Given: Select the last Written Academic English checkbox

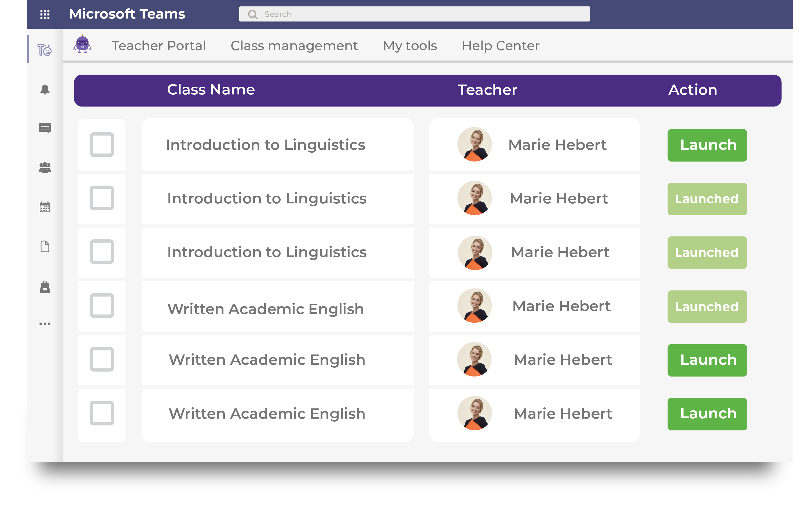Looking at the screenshot, I should coord(101,413).
